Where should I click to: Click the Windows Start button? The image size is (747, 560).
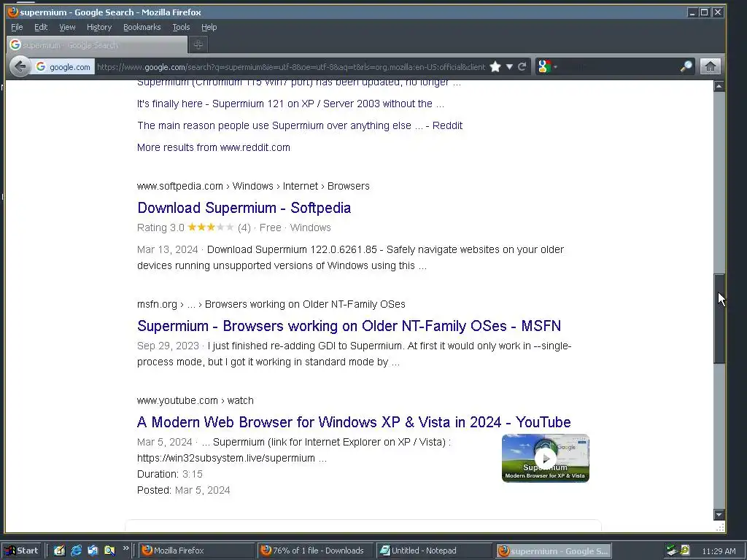pyautogui.click(x=22, y=551)
